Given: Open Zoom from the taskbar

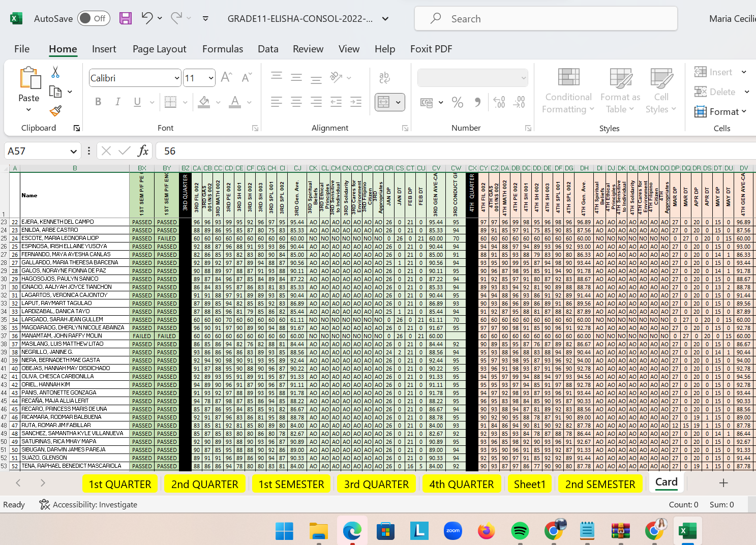Looking at the screenshot, I should click(452, 531).
